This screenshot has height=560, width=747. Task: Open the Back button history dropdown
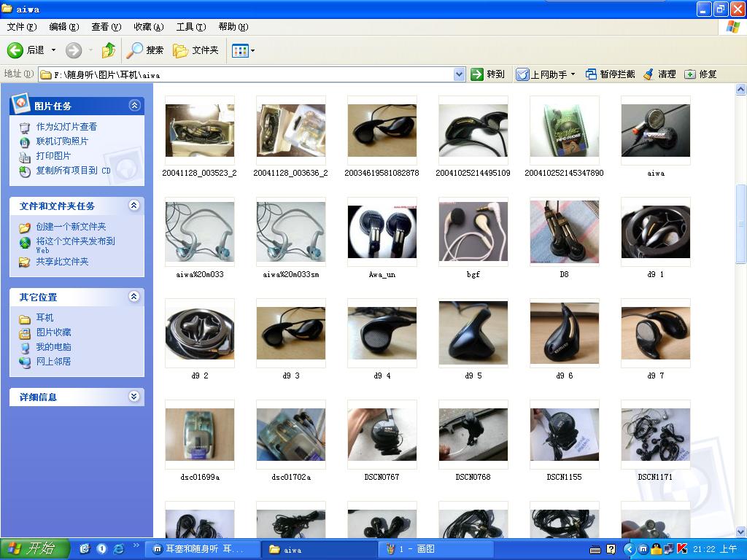[53, 50]
